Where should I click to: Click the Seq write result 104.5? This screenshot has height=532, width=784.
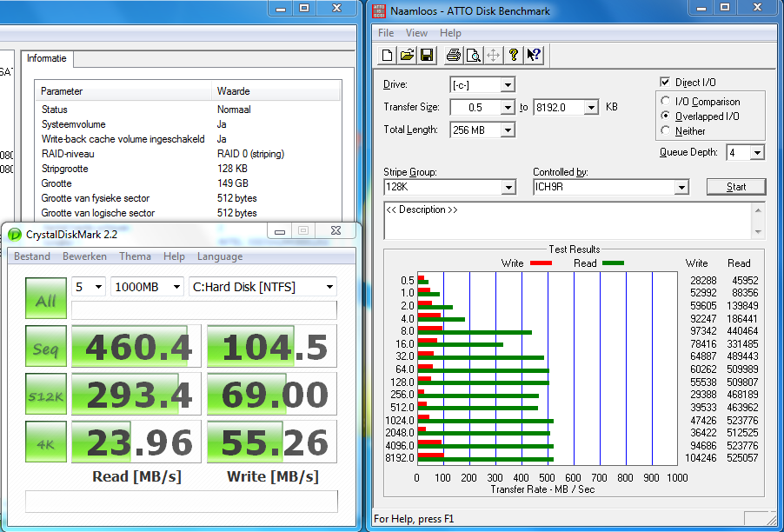[272, 346]
